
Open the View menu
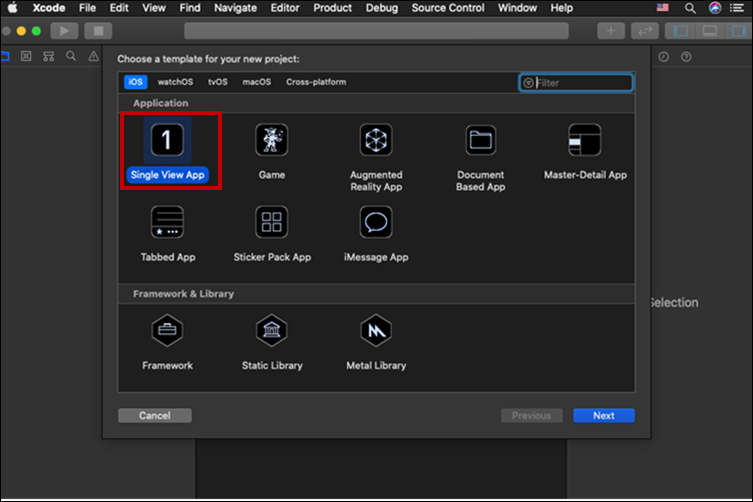click(x=154, y=8)
